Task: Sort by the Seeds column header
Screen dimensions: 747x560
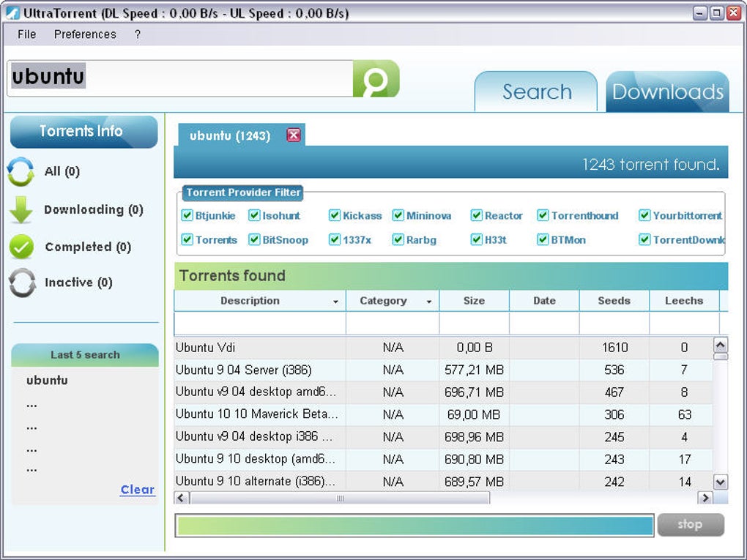Action: pos(614,300)
